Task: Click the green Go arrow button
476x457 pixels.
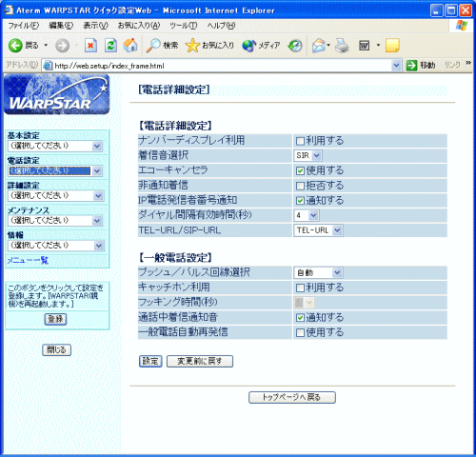Action: click(411, 66)
